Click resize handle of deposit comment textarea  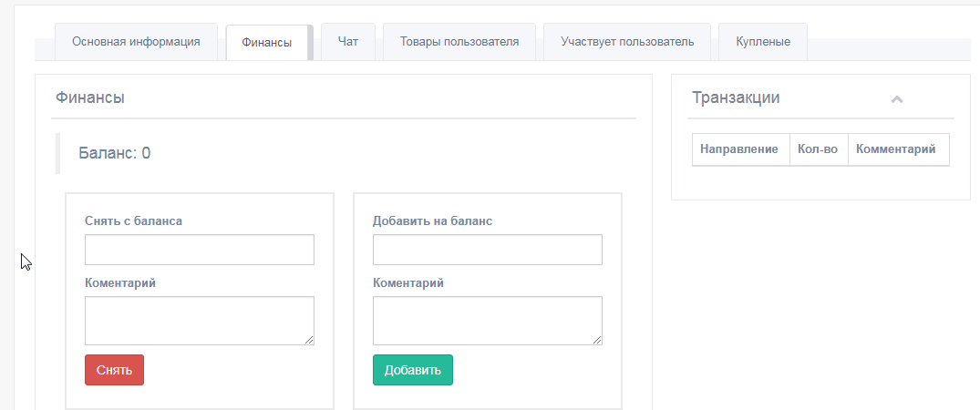598,341
